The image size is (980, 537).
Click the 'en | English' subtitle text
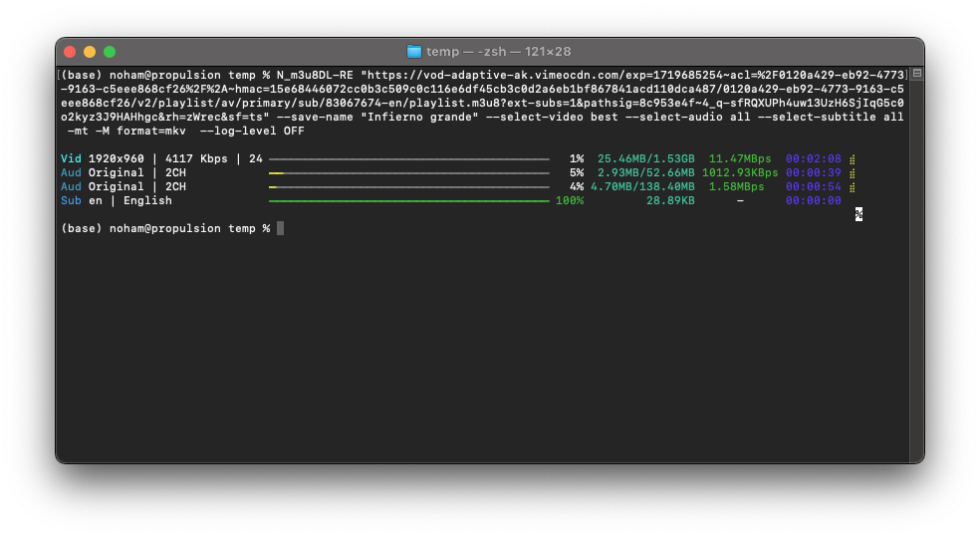point(130,200)
